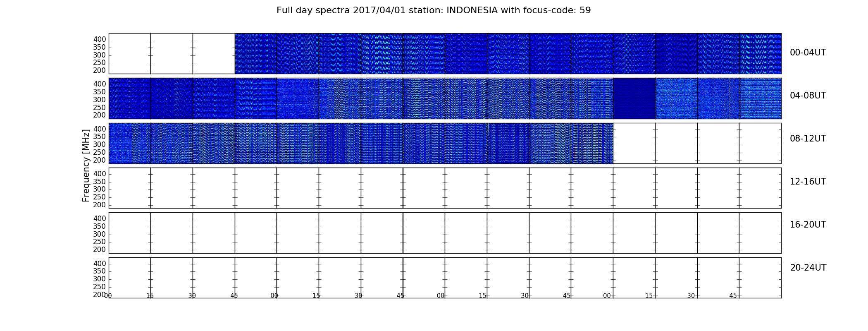Click the '400' tick label of the 00-04UT row
The height and width of the screenshot is (331, 868).
click(100, 40)
